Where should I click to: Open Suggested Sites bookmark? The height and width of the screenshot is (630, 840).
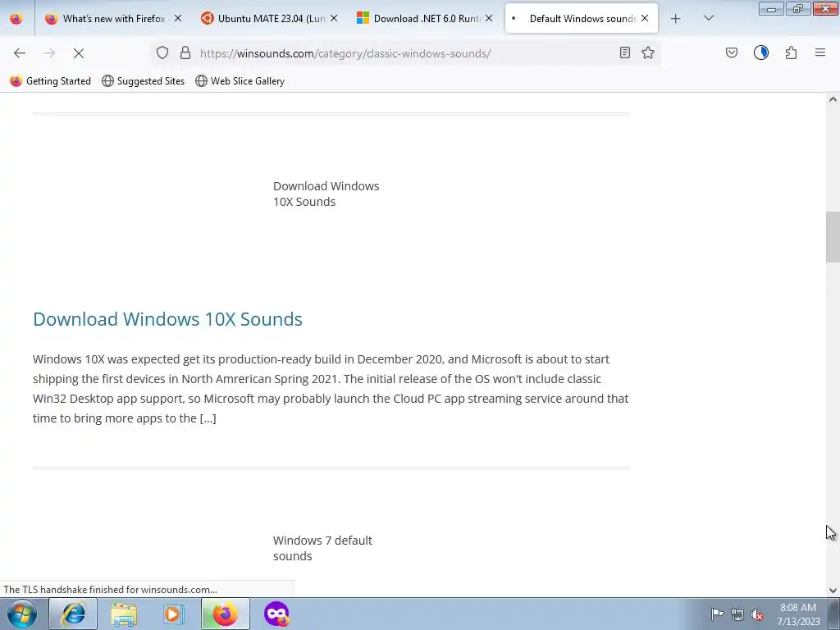[143, 81]
